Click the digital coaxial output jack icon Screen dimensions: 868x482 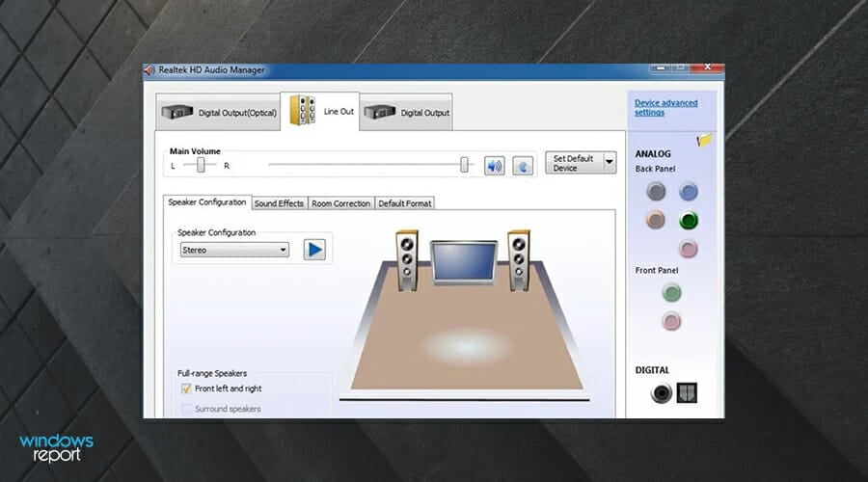click(x=661, y=392)
